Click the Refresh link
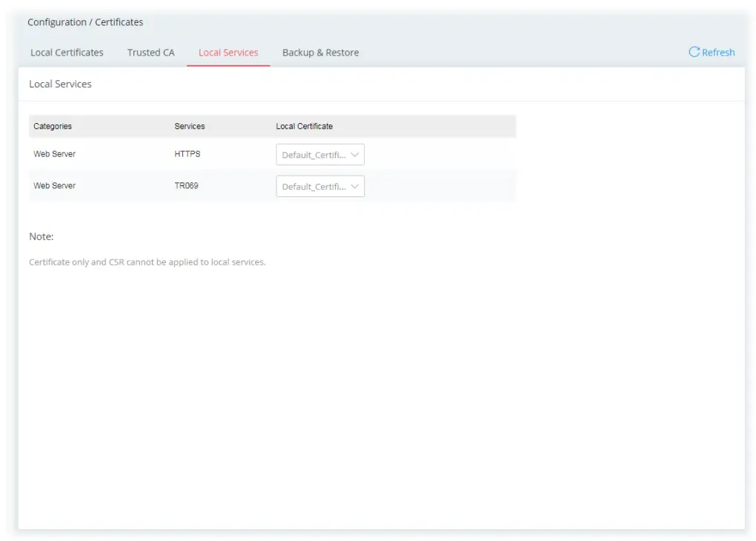Image resolution: width=756 pixels, height=541 pixels. (x=716, y=52)
